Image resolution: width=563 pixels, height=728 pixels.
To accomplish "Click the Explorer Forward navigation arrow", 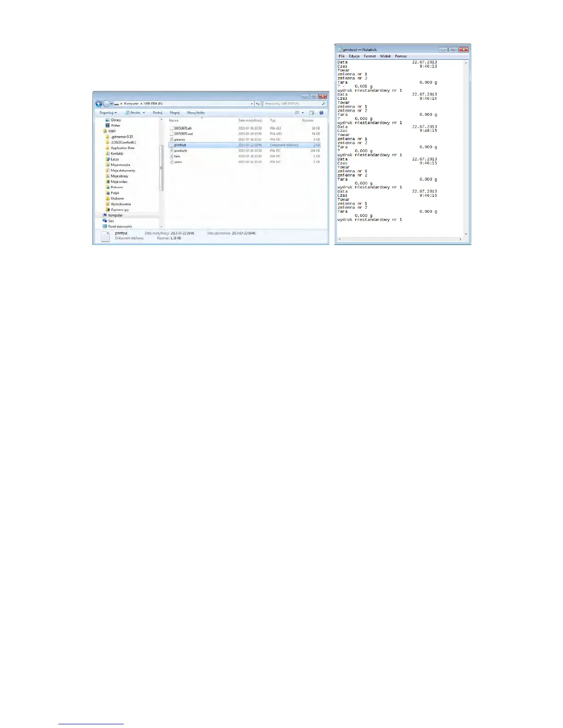I will click(x=106, y=104).
